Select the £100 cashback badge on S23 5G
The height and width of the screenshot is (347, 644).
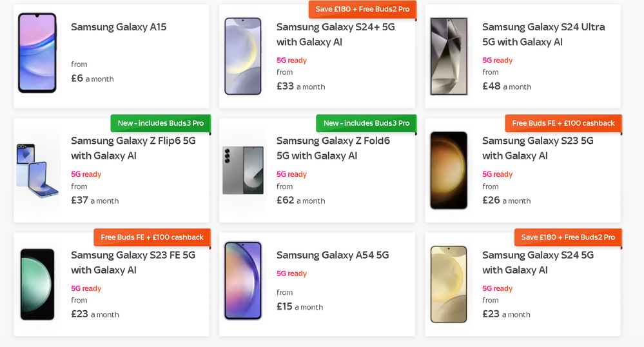pyautogui.click(x=563, y=123)
